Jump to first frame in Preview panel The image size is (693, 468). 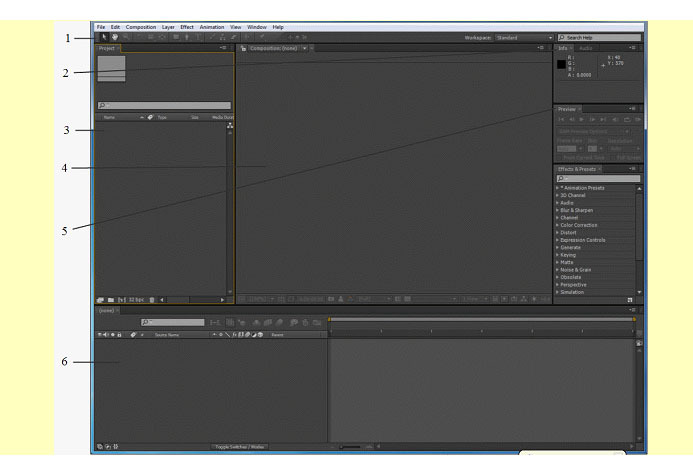(561, 119)
